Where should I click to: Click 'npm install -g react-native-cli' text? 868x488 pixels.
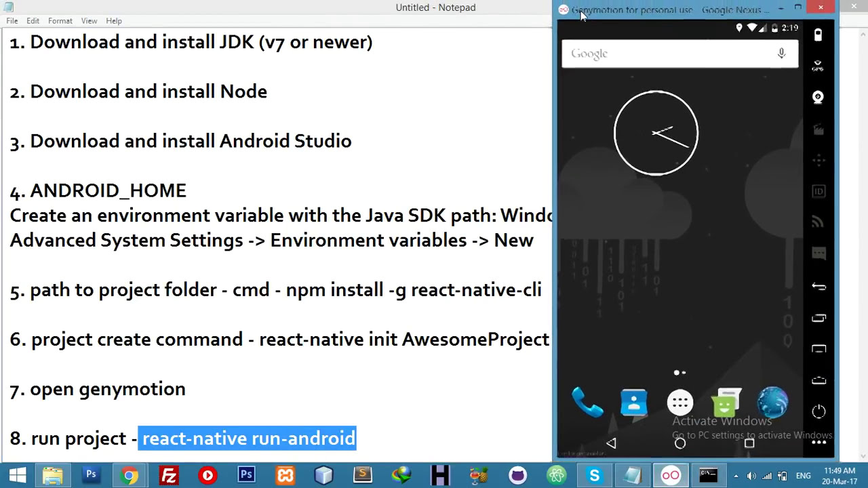414,289
